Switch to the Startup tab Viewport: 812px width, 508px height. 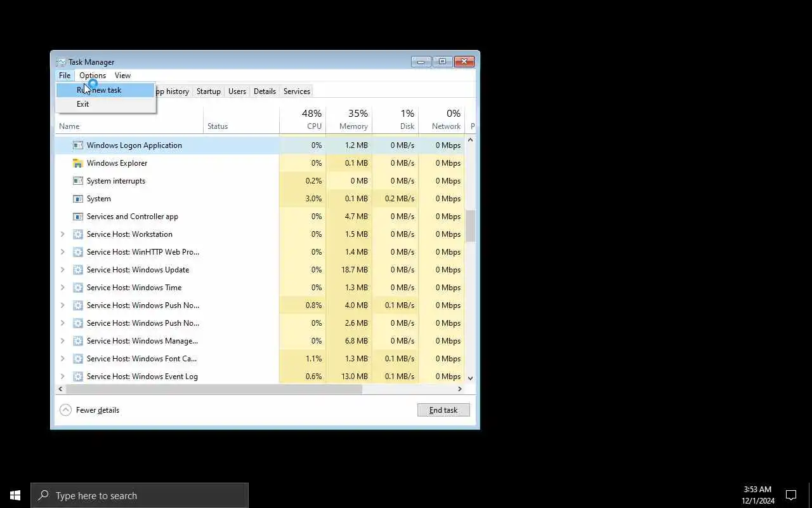208,91
